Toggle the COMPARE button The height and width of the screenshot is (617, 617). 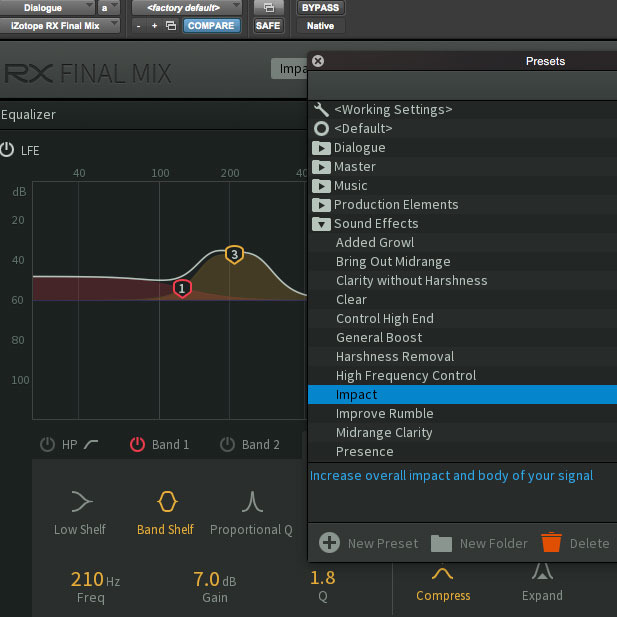coord(211,26)
